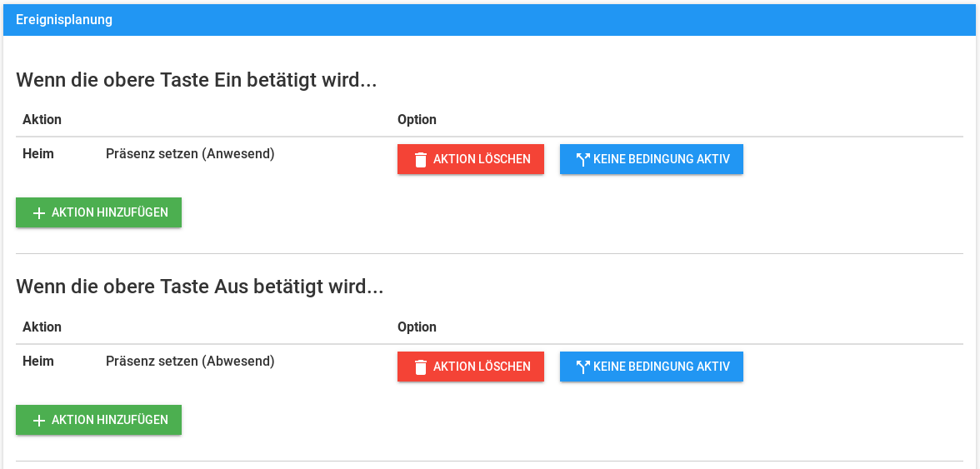Click trash icon in Taste Ein section
The width and height of the screenshot is (980, 469).
click(421, 159)
